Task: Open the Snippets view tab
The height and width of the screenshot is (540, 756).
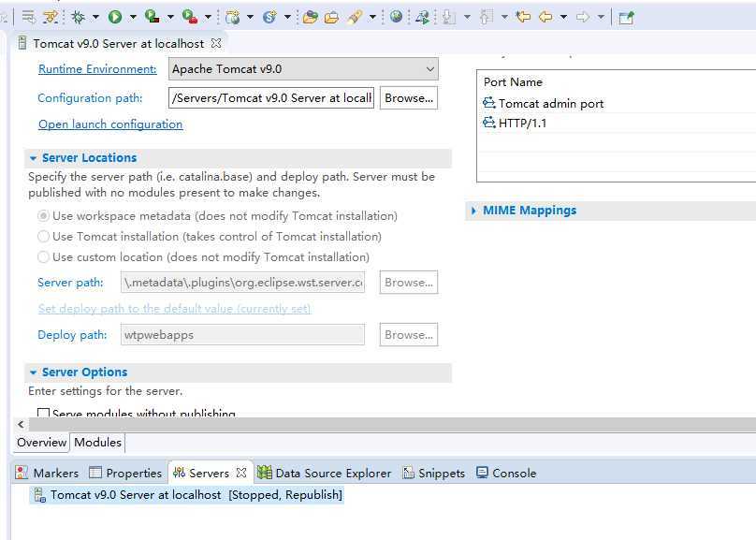Action: point(433,473)
